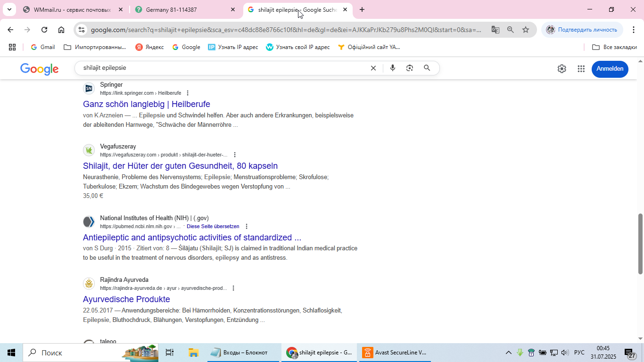Open more options for Vegafuszeray result

click(x=235, y=155)
